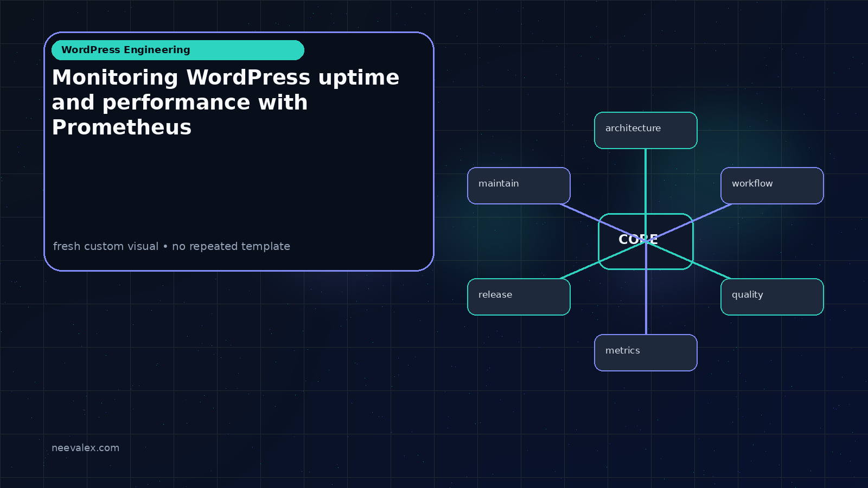Click the Monitoring WordPress uptime headline

(226, 102)
